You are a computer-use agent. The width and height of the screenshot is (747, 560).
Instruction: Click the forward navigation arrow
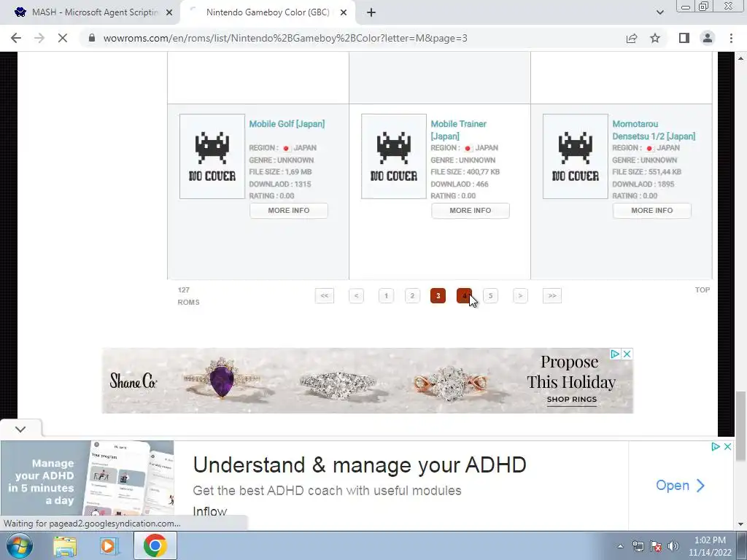[x=39, y=38]
